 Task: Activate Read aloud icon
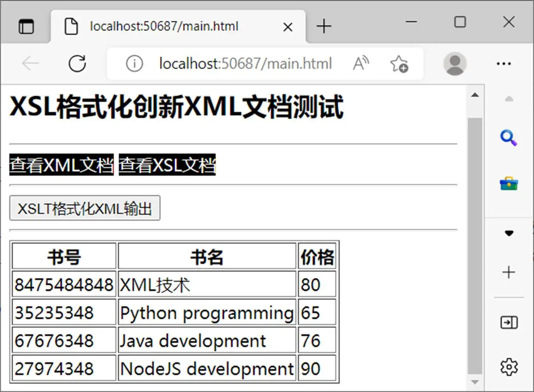pos(361,64)
